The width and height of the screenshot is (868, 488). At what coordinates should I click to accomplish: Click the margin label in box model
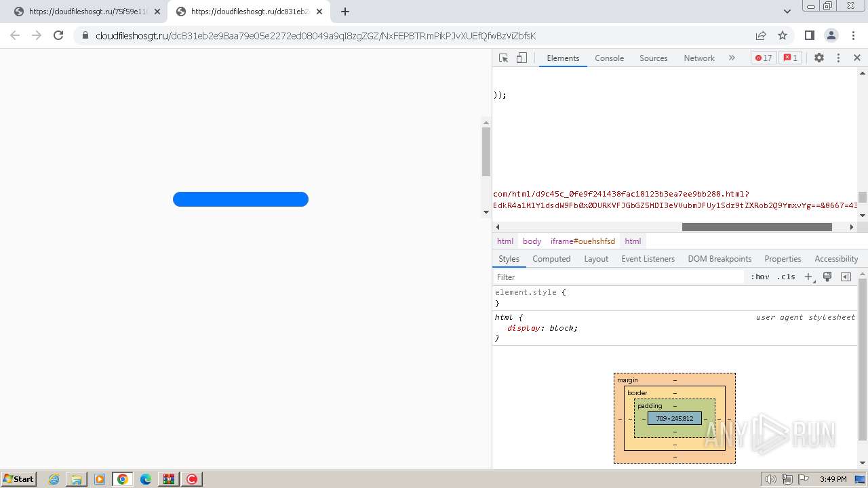[x=627, y=380]
